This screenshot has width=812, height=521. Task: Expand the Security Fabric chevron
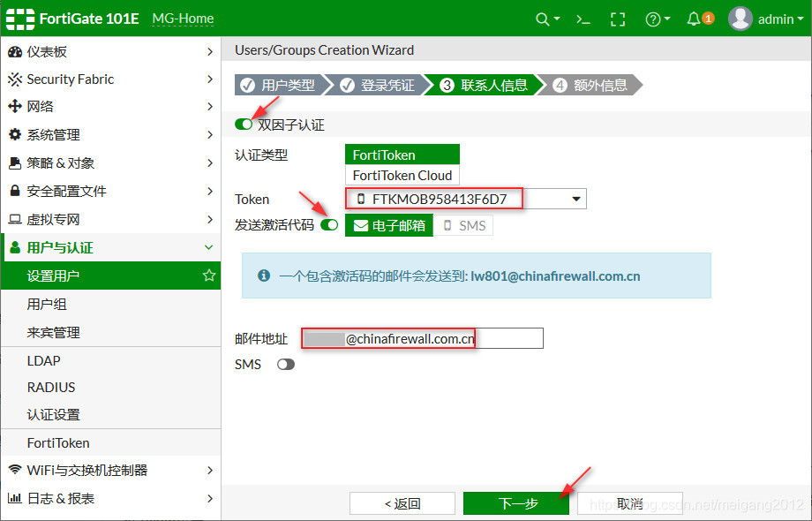(210, 79)
